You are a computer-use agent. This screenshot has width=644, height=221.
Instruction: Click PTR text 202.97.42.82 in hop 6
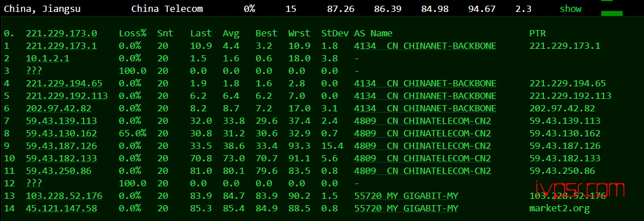coord(562,109)
